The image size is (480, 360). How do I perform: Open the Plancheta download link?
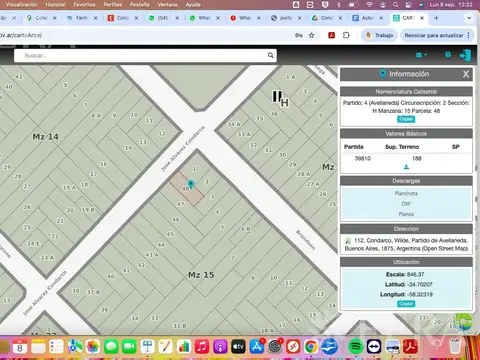click(x=406, y=193)
